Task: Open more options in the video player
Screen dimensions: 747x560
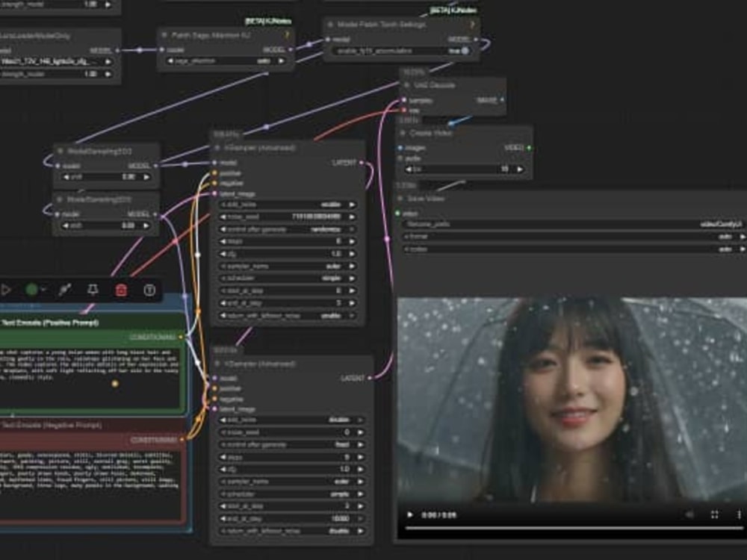Action: (739, 514)
